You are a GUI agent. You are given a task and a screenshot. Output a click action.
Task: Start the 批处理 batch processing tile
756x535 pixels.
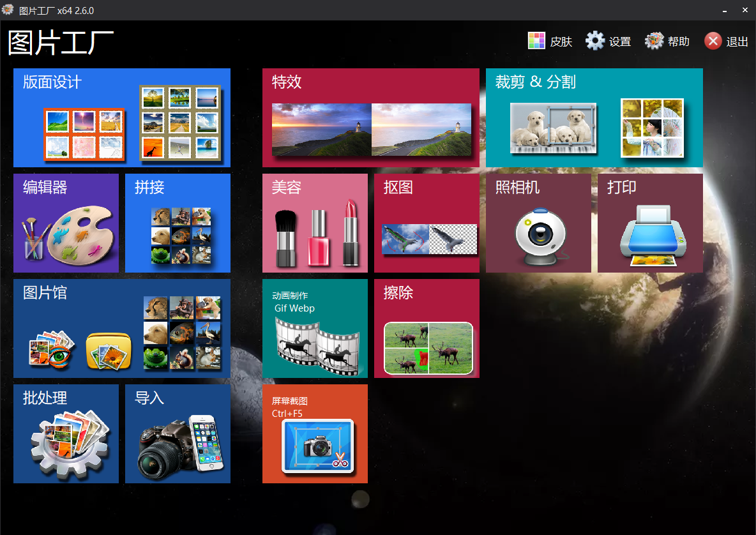(x=66, y=433)
